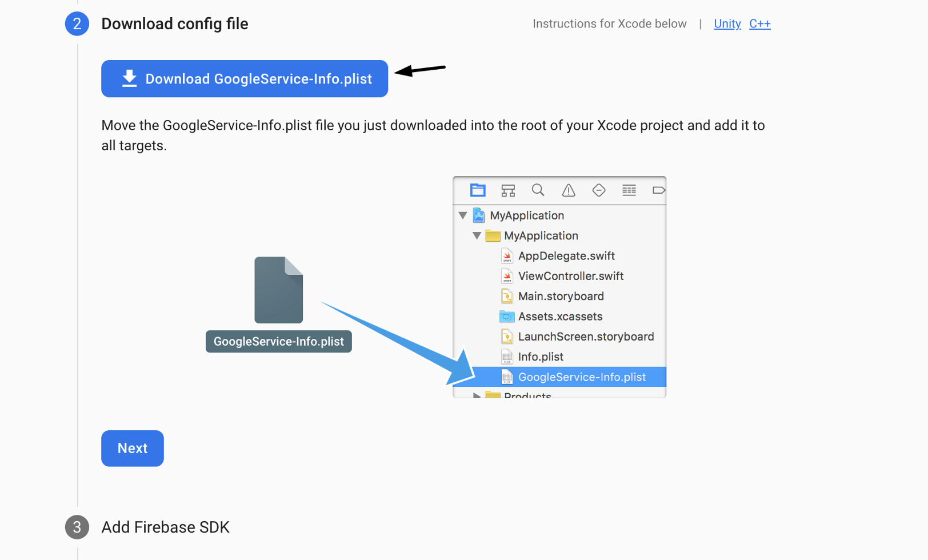Click the Next button
928x560 pixels.
[133, 449]
